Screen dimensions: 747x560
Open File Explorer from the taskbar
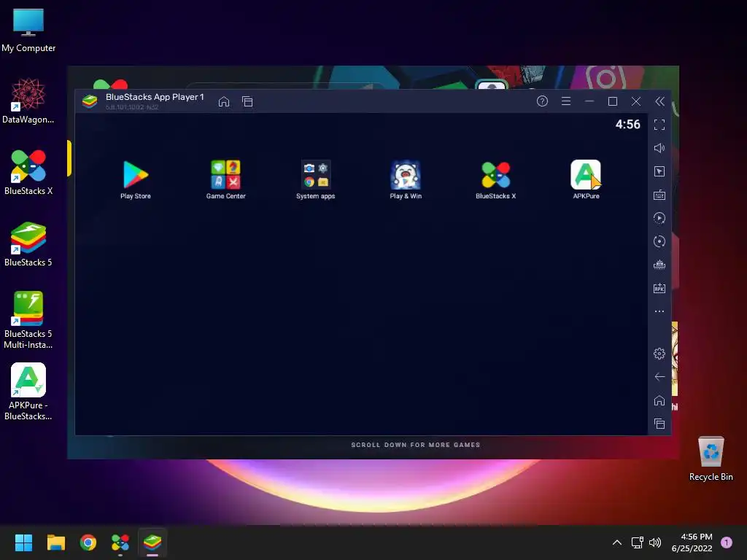(55, 542)
